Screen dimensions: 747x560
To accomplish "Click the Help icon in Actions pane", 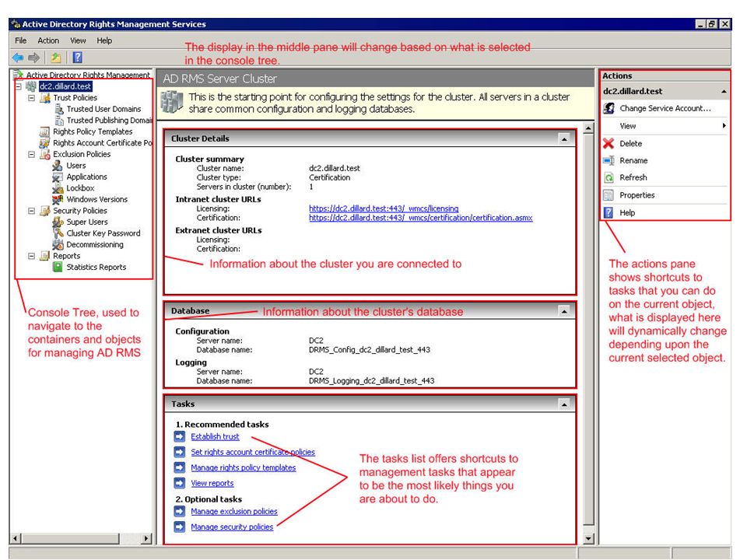I will pos(608,212).
